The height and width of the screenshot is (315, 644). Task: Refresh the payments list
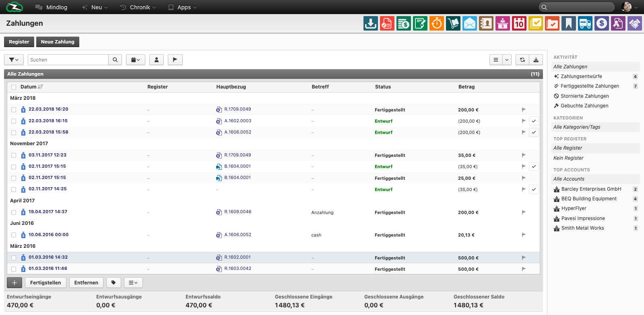522,60
